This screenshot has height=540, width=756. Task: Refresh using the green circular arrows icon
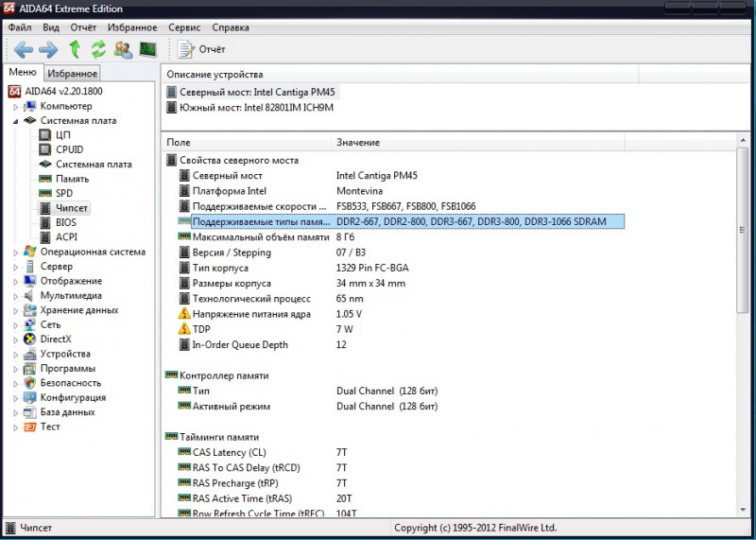[98, 49]
